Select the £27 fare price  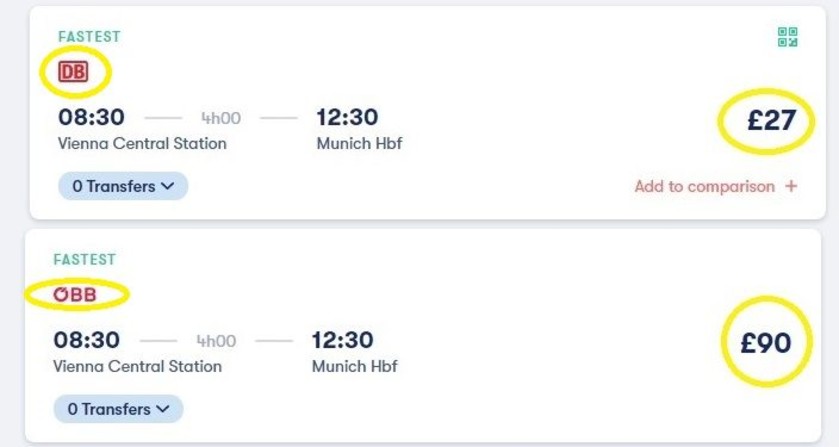pos(771,120)
